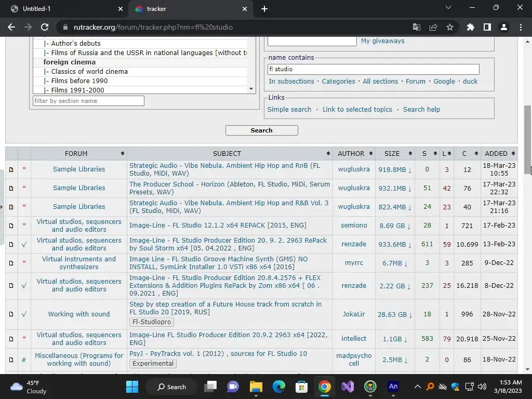Open the Chrome profile icon
This screenshot has width=532, height=399.
coord(504,27)
